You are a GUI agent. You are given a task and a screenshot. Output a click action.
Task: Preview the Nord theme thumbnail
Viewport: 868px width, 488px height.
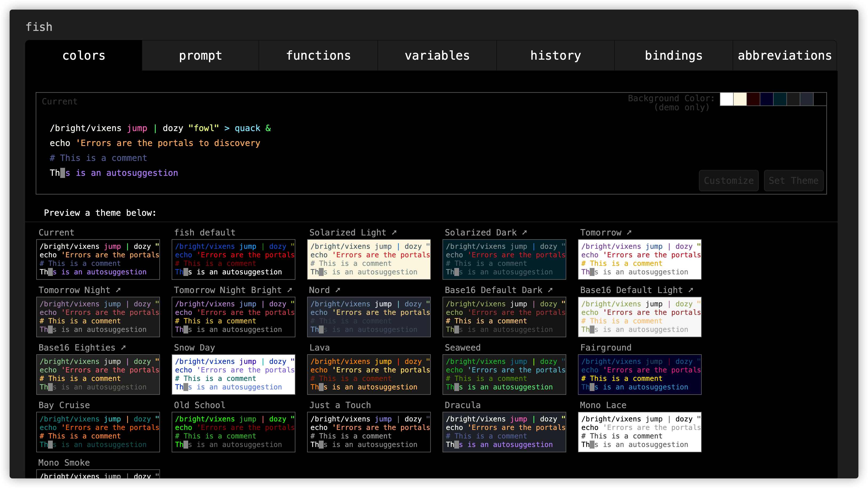[369, 317]
